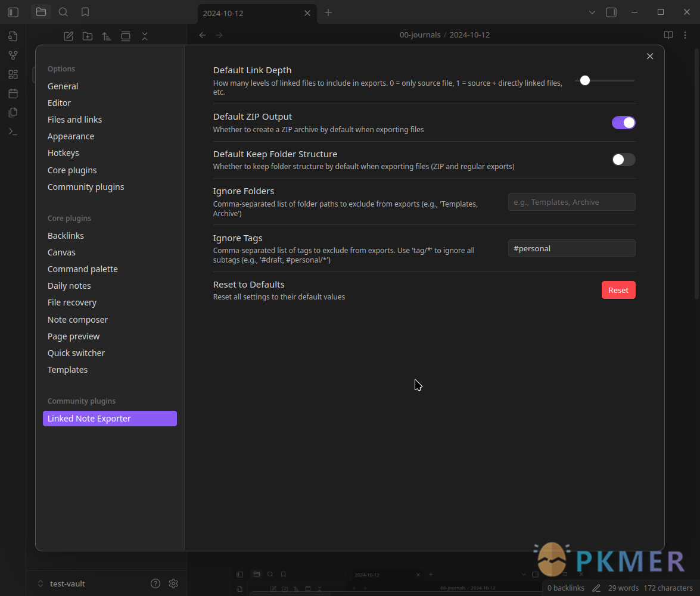The width and height of the screenshot is (700, 596).
Task: Click the red Reset button
Action: coord(618,290)
